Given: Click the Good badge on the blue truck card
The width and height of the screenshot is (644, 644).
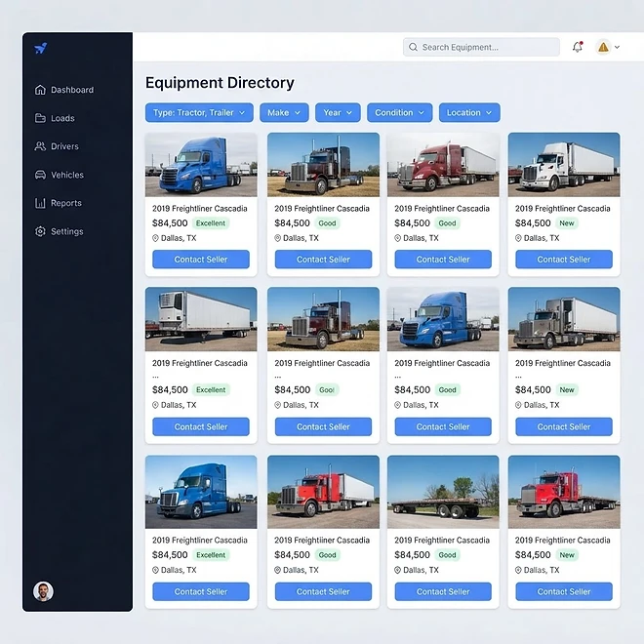Looking at the screenshot, I should [447, 389].
